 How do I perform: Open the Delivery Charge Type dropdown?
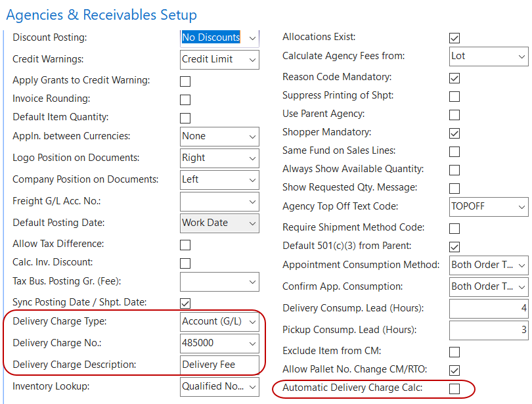coord(252,322)
